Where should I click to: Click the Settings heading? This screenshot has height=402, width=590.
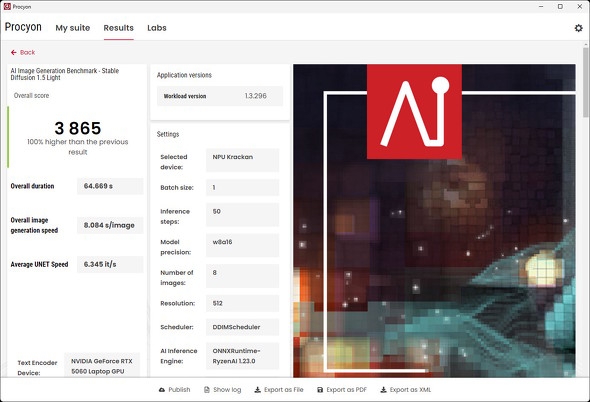pos(168,134)
